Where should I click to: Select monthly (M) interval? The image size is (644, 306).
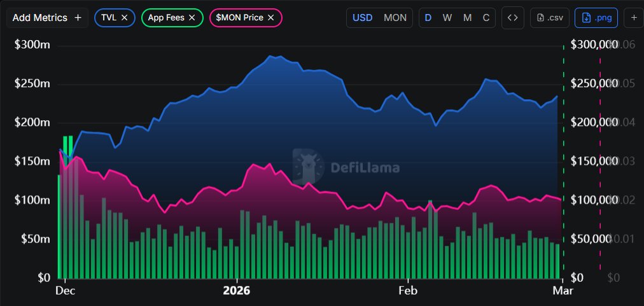(467, 18)
